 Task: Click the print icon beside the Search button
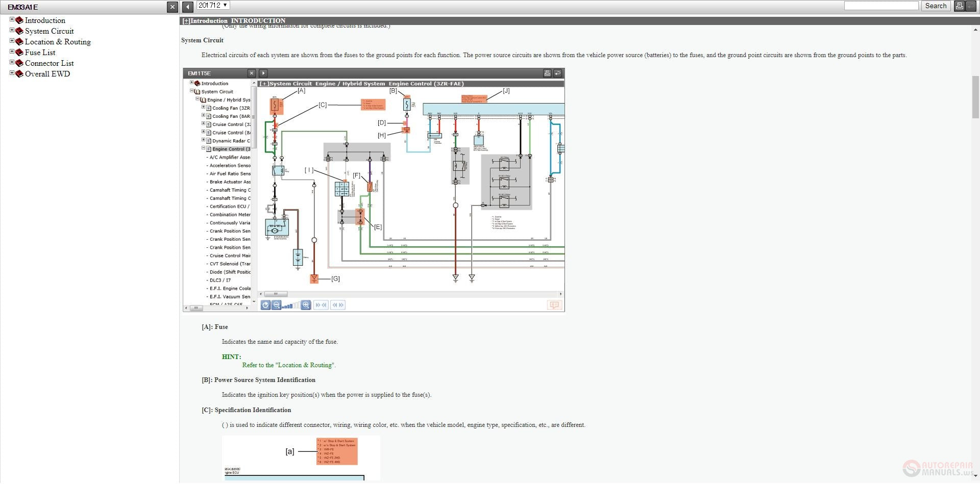coord(959,6)
